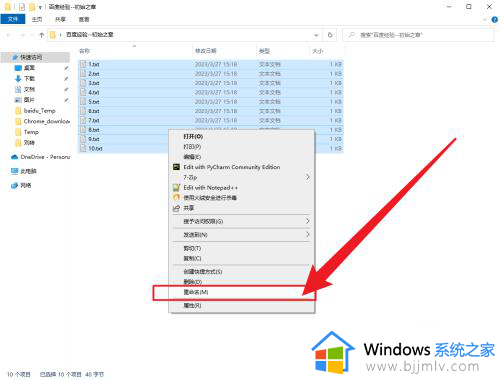Open the address bar history dropdown

point(316,35)
